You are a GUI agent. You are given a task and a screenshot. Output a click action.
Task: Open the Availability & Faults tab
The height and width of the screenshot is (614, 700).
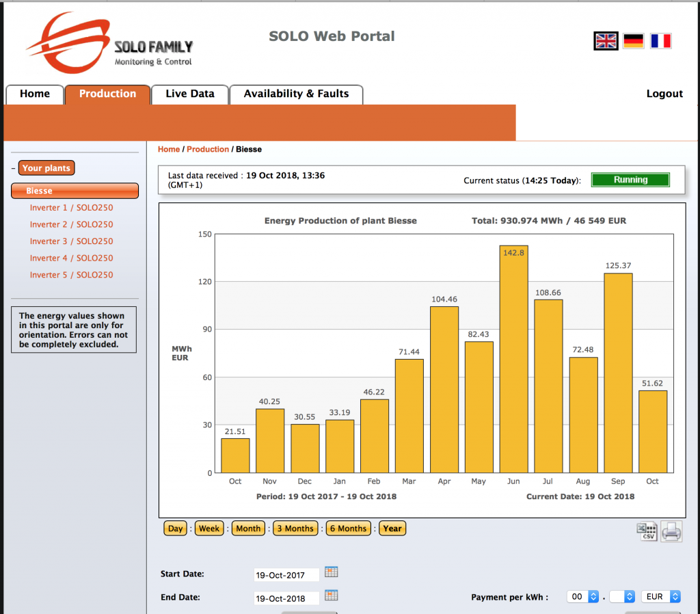(296, 94)
